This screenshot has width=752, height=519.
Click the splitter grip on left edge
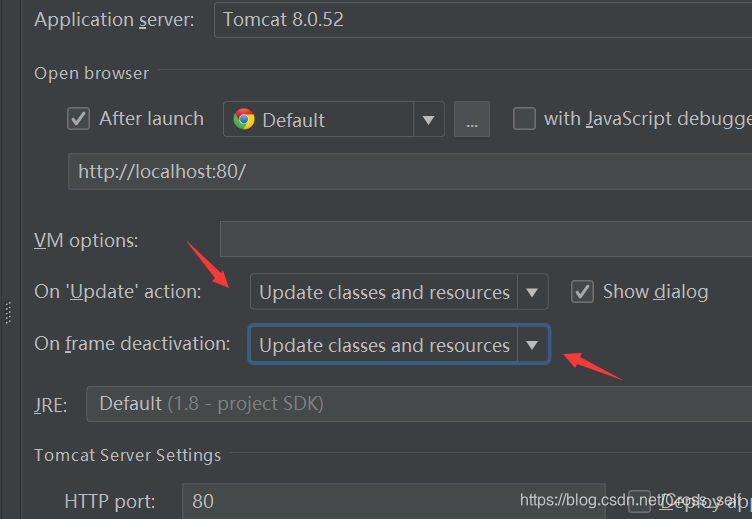click(8, 313)
